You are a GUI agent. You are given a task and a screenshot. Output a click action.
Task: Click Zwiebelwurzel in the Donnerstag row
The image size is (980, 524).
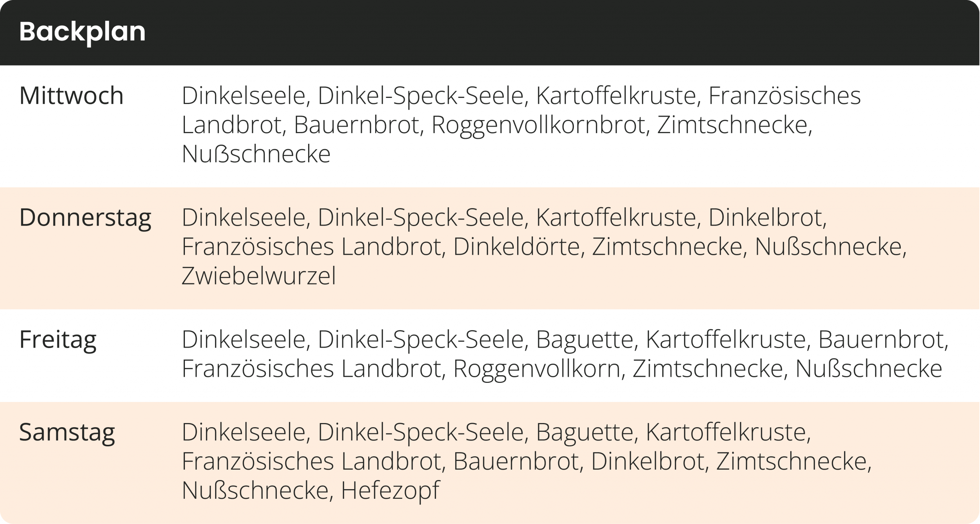(x=258, y=276)
